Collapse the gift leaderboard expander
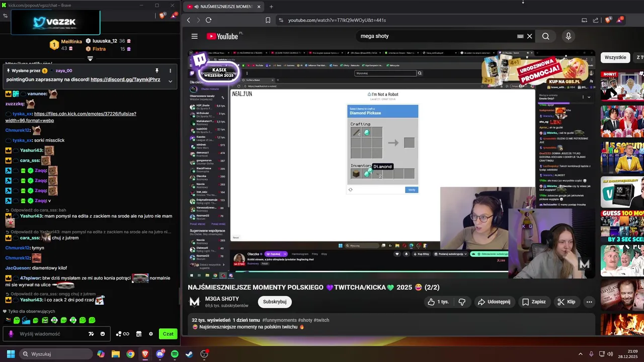Viewport: 644px width, 362px height. point(90,59)
